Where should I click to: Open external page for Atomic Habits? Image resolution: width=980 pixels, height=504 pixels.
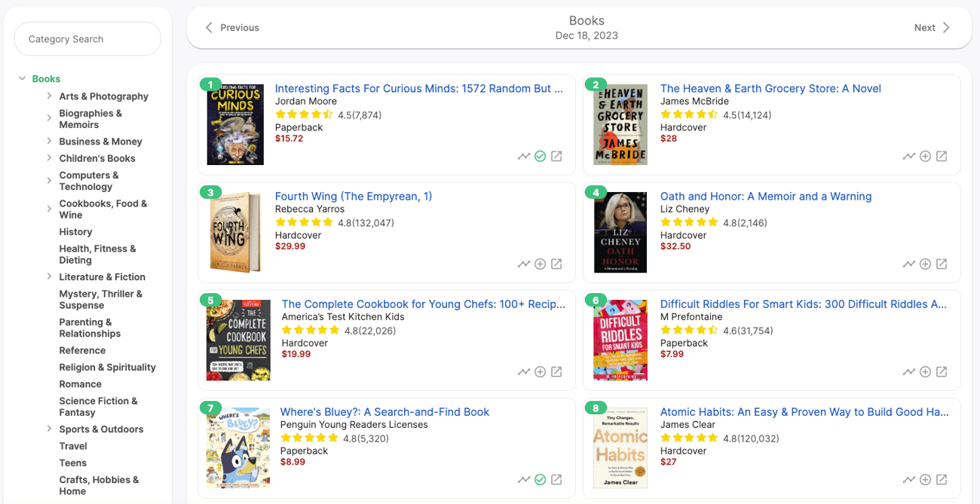[942, 479]
